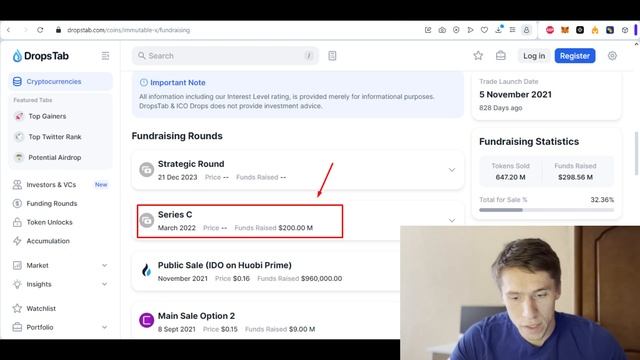Click the circular player icon in address bar

click(456, 30)
